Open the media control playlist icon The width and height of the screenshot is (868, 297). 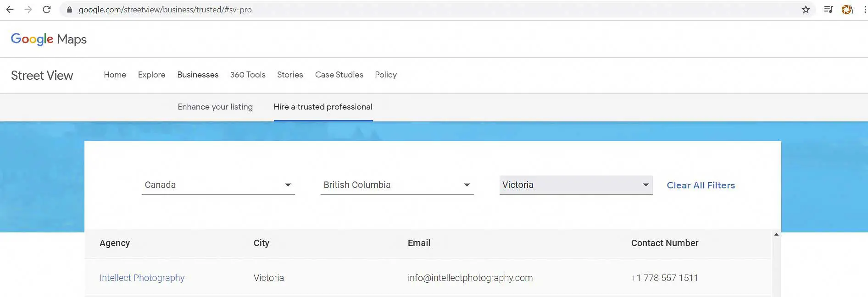pyautogui.click(x=828, y=10)
